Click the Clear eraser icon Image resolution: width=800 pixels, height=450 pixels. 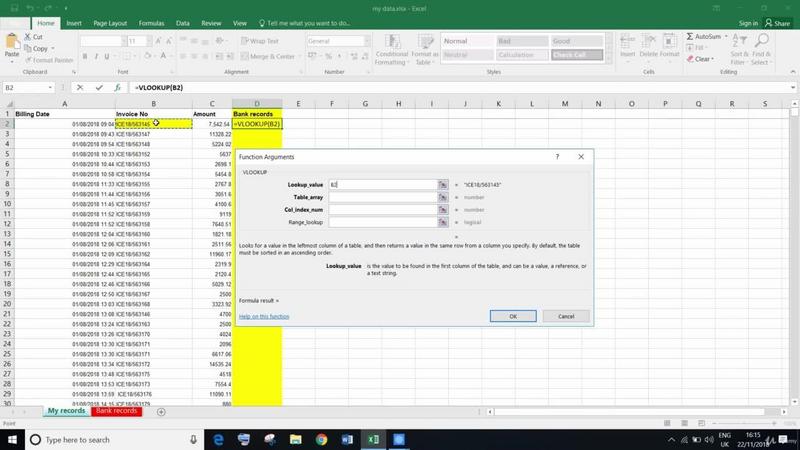pyautogui.click(x=690, y=59)
